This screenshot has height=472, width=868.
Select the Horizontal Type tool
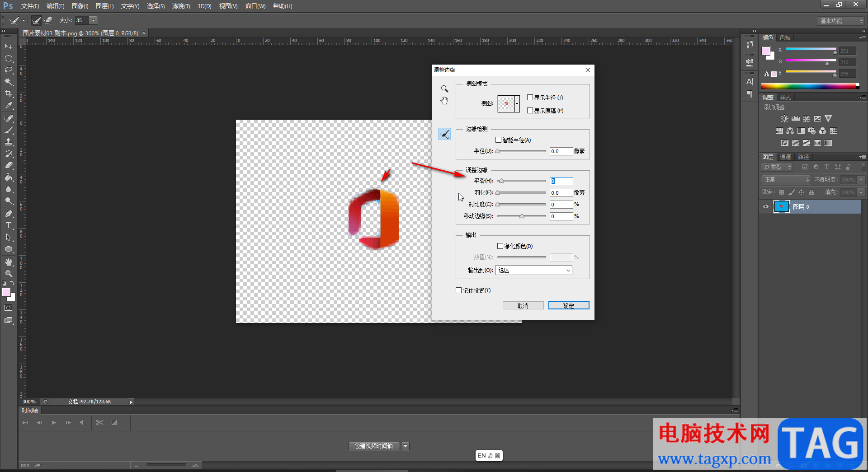[x=9, y=225]
